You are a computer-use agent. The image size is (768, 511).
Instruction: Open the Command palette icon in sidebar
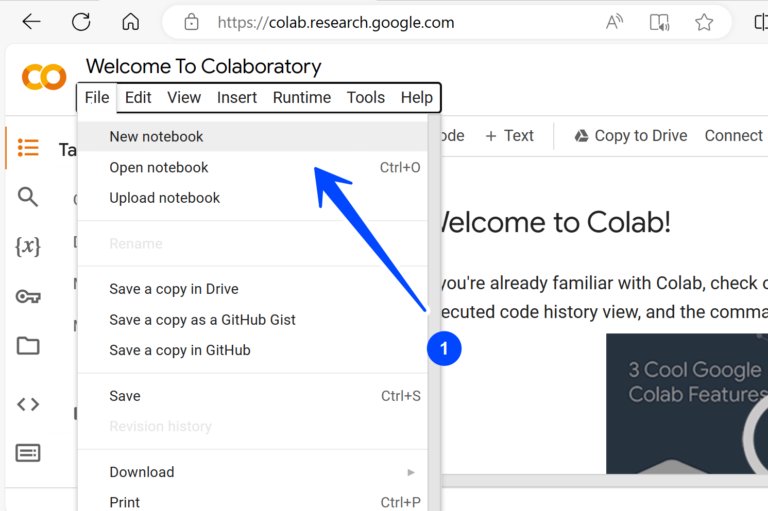click(x=28, y=453)
